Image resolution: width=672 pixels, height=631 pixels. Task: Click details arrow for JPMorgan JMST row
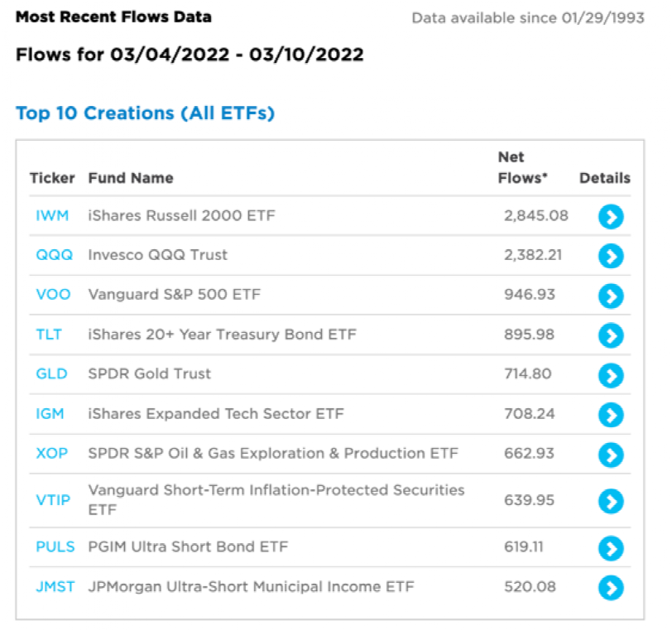[611, 588]
